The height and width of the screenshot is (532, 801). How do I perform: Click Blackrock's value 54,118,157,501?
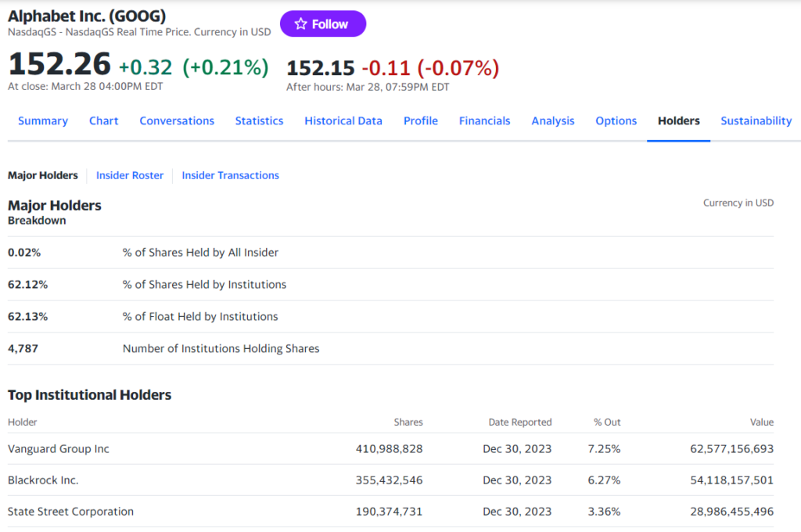click(732, 480)
